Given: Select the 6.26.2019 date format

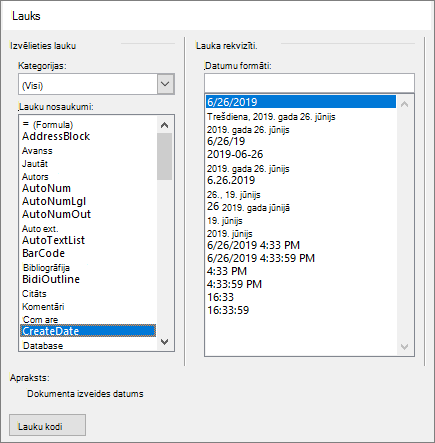Looking at the screenshot, I should [231, 180].
